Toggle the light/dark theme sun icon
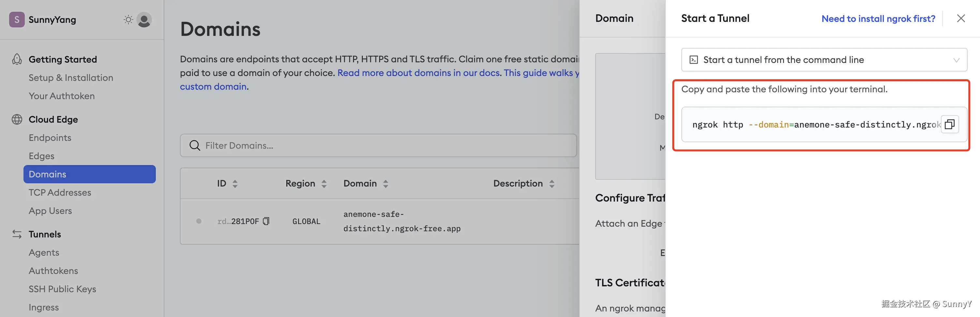980x317 pixels. click(x=128, y=20)
